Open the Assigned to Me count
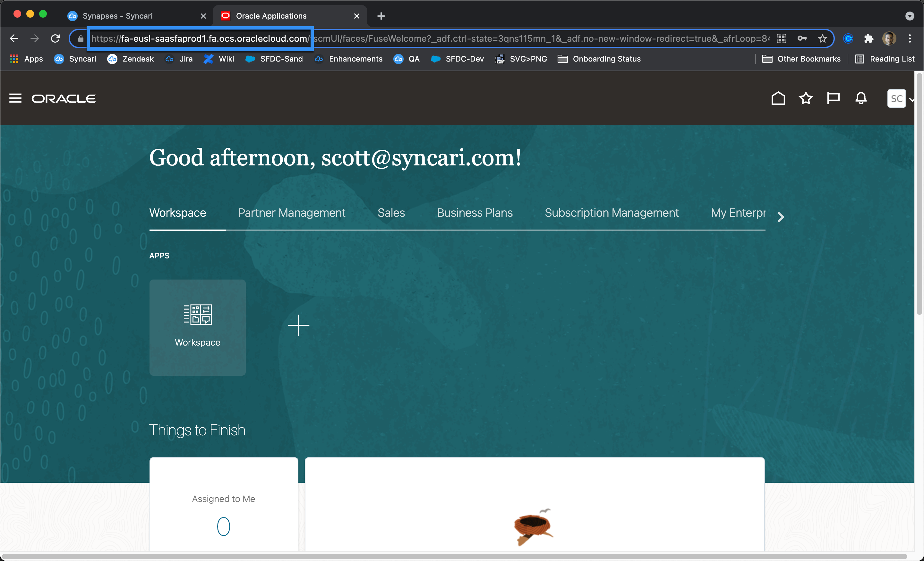The width and height of the screenshot is (924, 561). [224, 526]
